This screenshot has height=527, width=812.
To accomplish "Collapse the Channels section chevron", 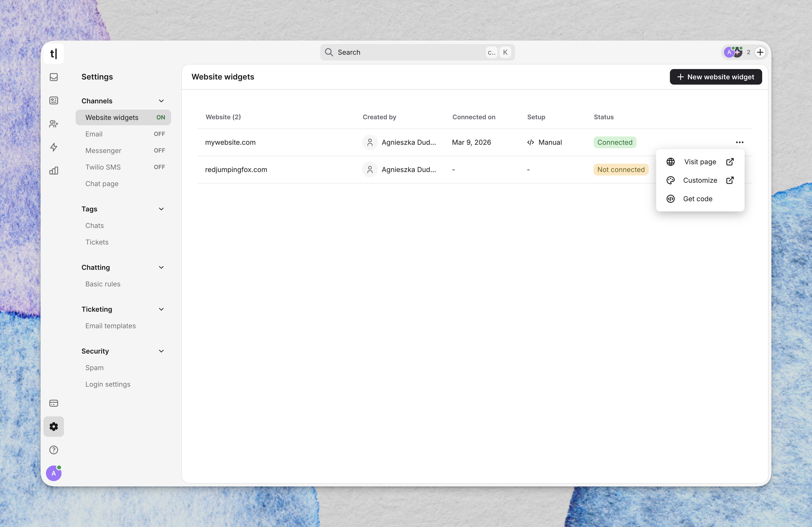I will (x=161, y=101).
